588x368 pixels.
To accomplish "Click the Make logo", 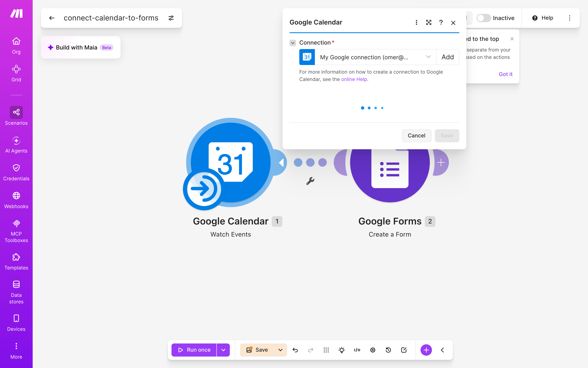I will (x=16, y=13).
